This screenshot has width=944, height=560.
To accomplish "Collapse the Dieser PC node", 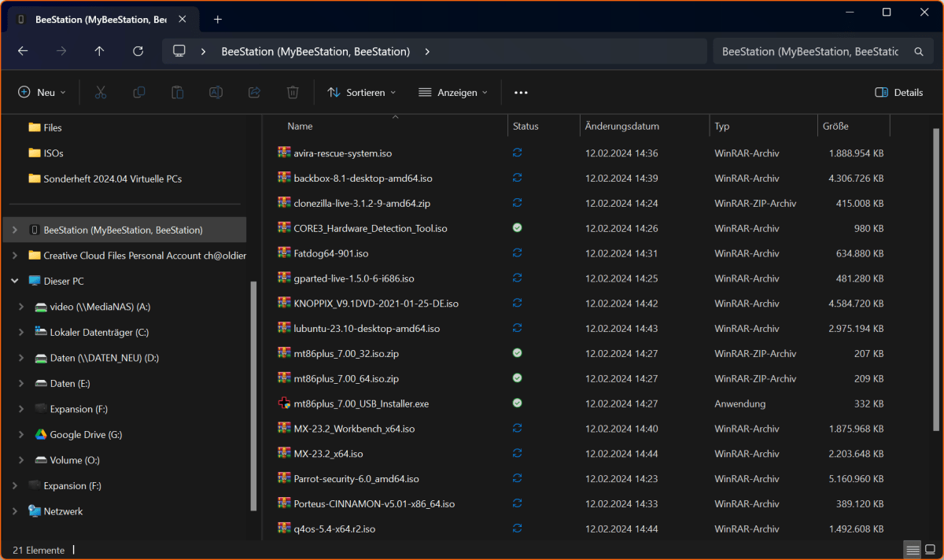I will point(14,281).
